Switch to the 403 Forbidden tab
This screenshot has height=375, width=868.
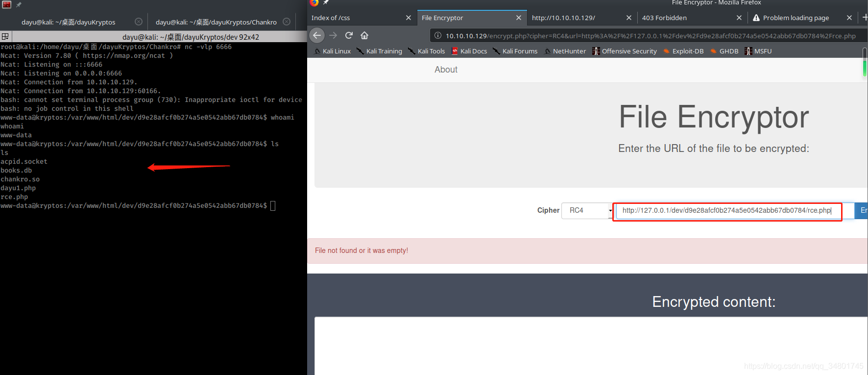point(692,18)
